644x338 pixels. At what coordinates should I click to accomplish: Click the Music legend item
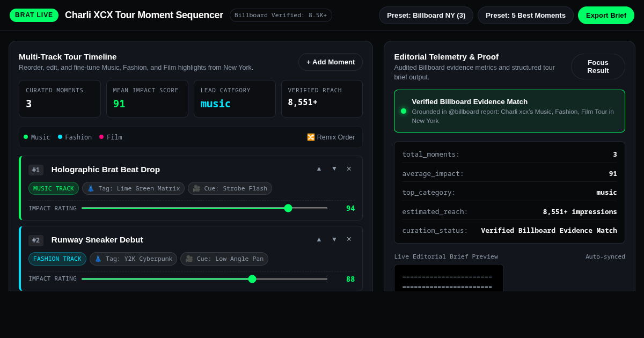click(36, 137)
